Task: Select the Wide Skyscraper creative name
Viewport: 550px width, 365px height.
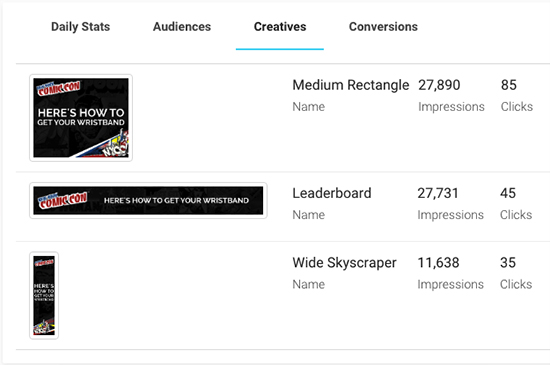Action: pyautogui.click(x=344, y=263)
